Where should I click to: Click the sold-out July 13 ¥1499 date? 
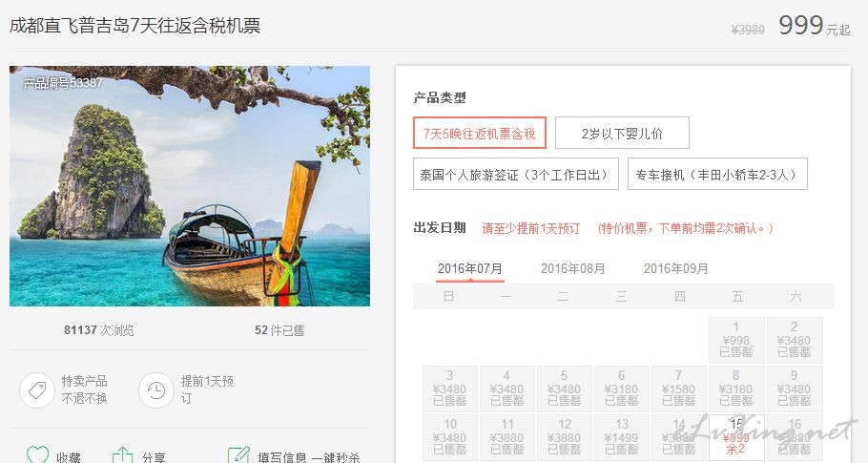pyautogui.click(x=622, y=437)
